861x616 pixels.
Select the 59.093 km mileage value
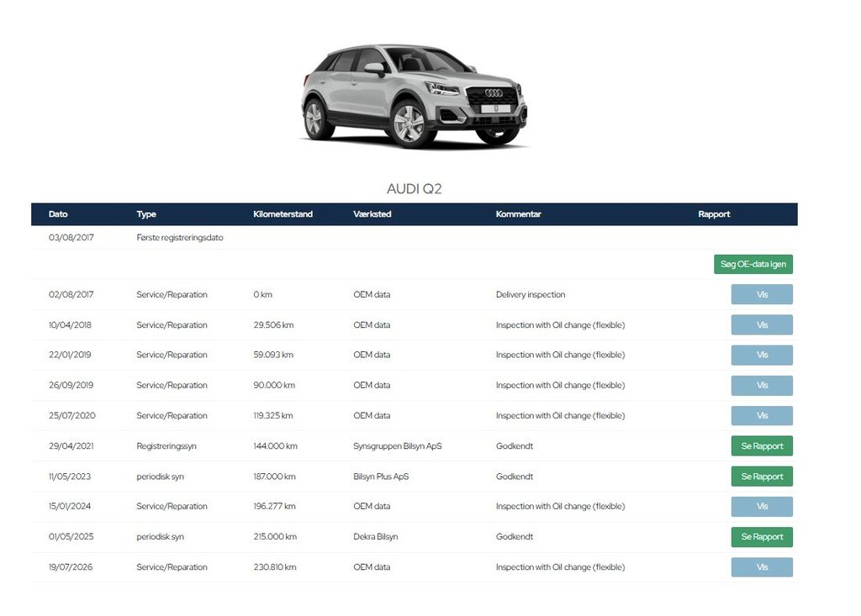click(x=273, y=355)
